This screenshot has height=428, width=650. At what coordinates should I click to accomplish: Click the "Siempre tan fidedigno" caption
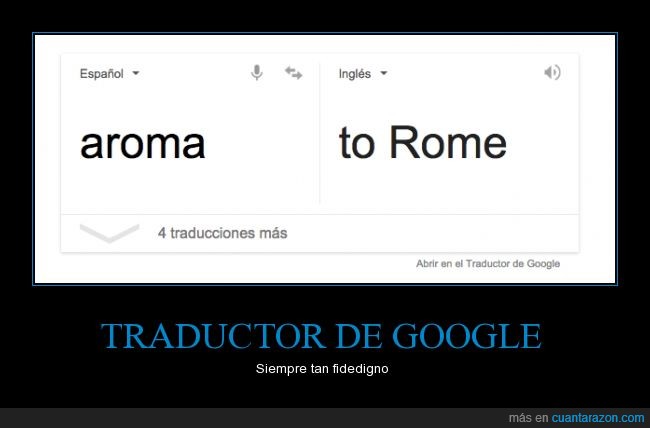point(322,369)
